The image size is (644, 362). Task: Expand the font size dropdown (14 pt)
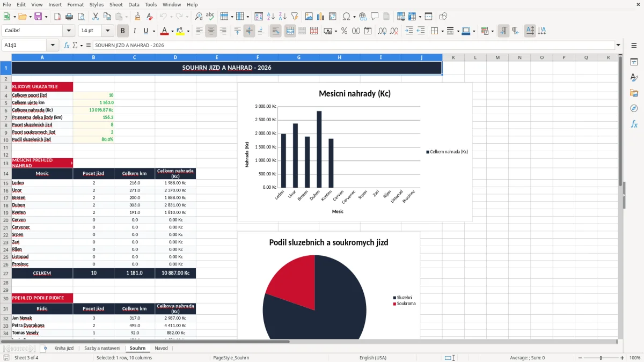108,31
